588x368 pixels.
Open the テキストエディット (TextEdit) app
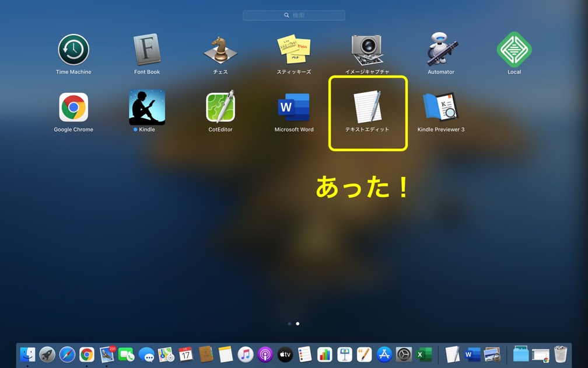tap(367, 107)
